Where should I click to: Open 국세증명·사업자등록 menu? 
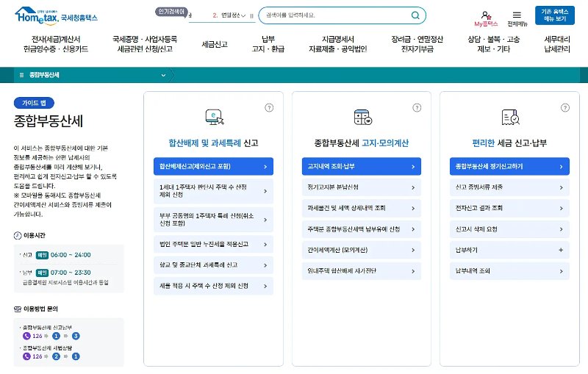145,44
